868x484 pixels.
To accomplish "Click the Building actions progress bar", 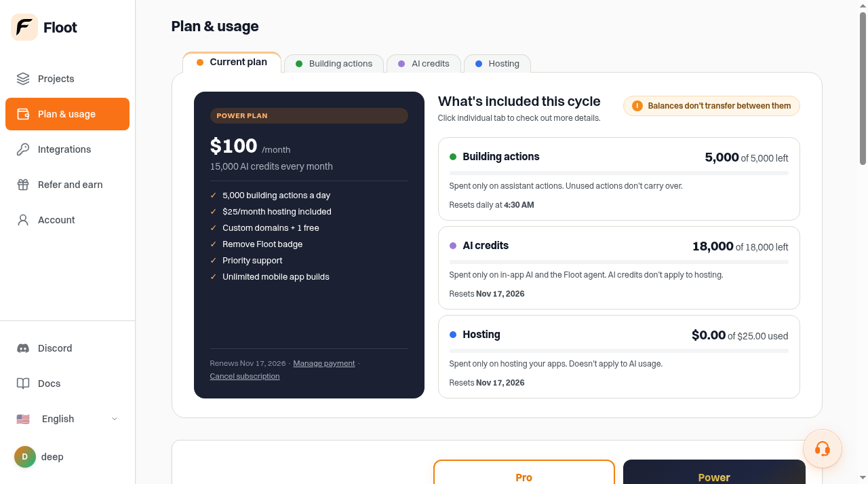I will click(619, 173).
